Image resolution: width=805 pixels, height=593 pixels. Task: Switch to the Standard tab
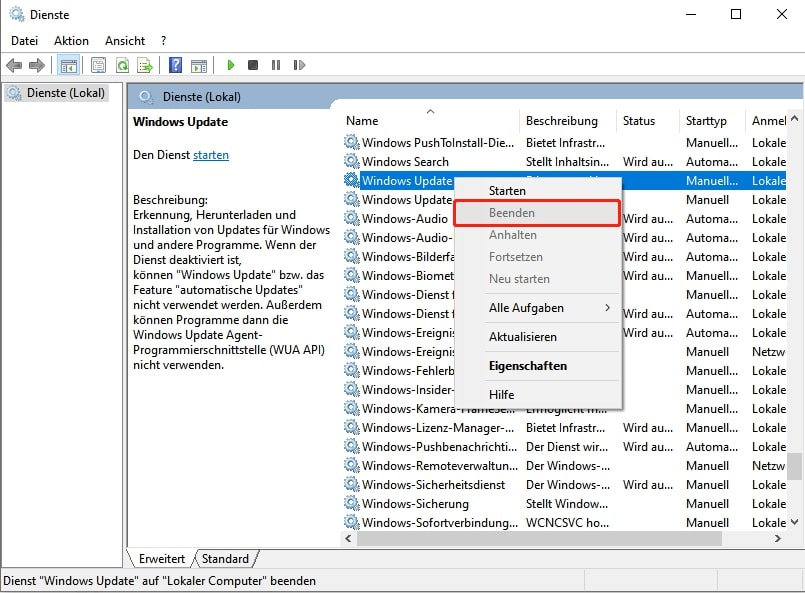(225, 559)
